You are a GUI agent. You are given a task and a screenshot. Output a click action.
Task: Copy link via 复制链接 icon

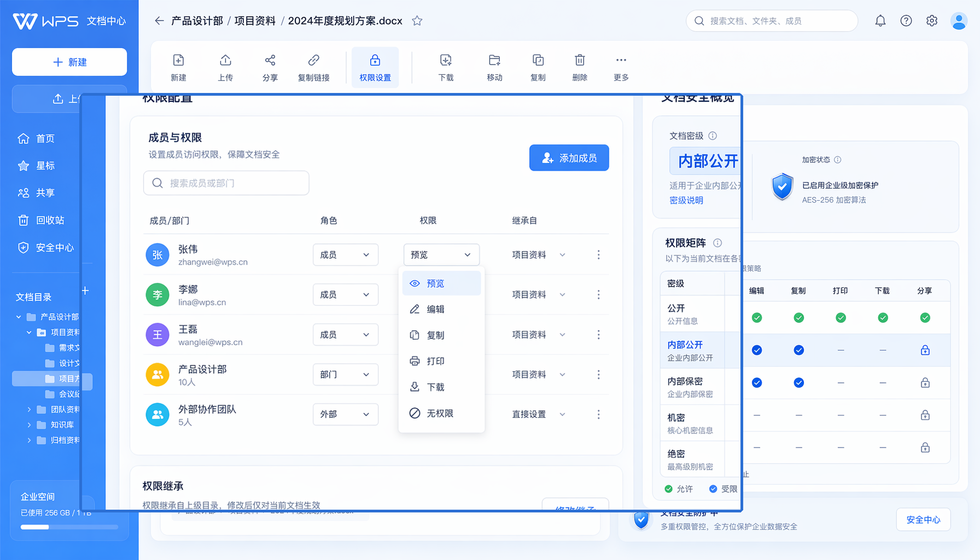click(x=314, y=60)
